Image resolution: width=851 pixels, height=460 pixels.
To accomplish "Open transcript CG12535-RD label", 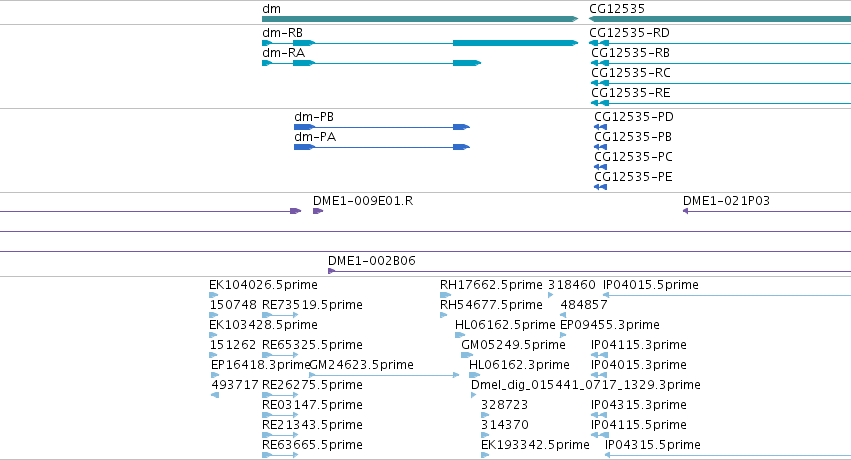I will [629, 33].
